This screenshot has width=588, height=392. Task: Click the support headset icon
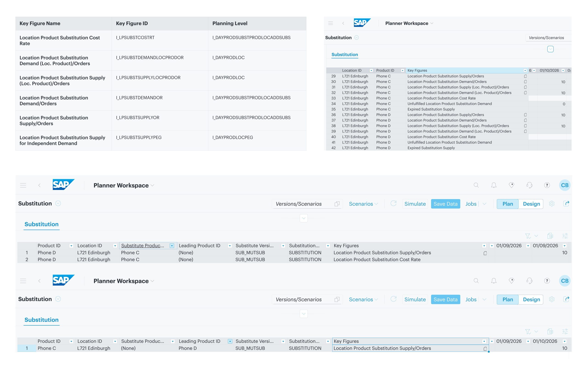click(x=529, y=185)
